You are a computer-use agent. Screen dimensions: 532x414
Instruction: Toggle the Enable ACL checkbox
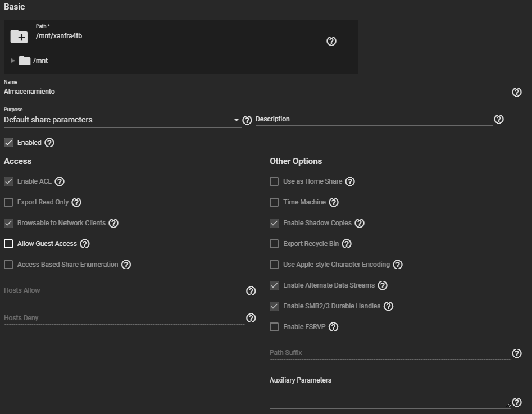pos(8,181)
